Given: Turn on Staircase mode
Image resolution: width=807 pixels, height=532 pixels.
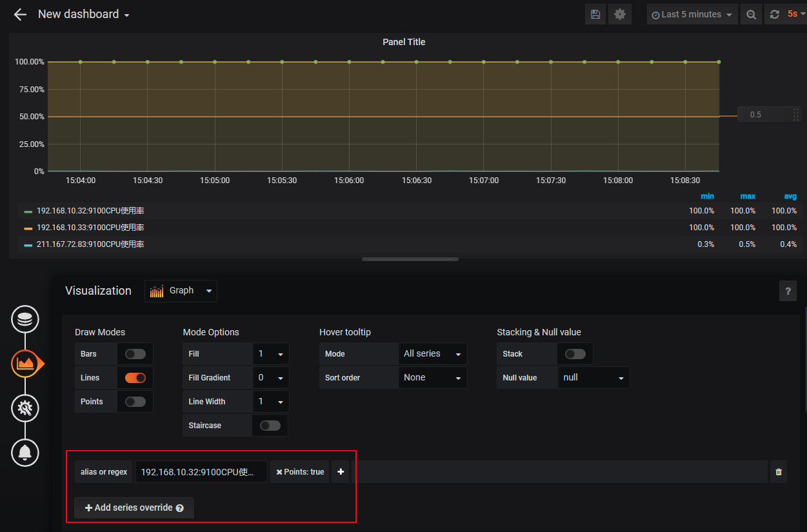Looking at the screenshot, I should pyautogui.click(x=270, y=426).
